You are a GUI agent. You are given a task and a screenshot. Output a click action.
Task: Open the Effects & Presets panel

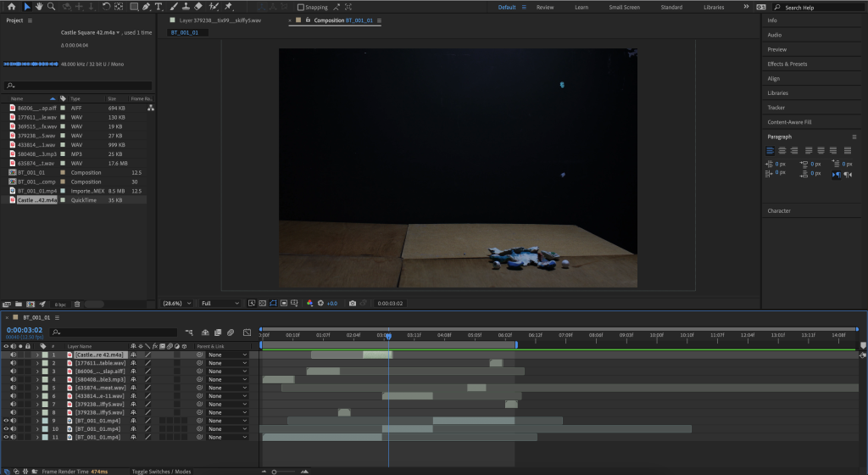click(787, 64)
